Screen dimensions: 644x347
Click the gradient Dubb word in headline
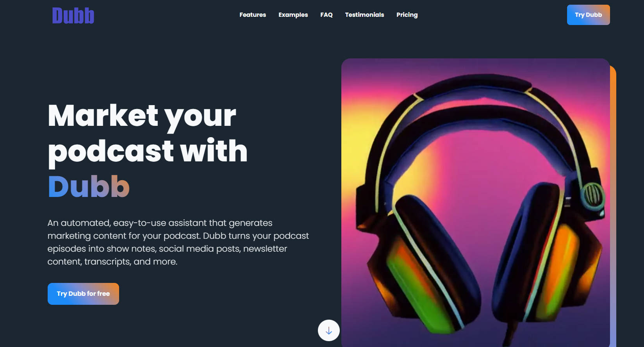(x=89, y=186)
